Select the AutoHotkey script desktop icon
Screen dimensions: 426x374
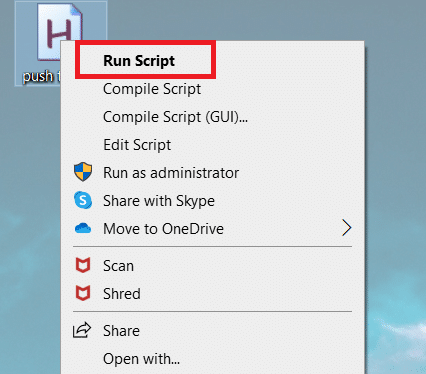coord(59,32)
